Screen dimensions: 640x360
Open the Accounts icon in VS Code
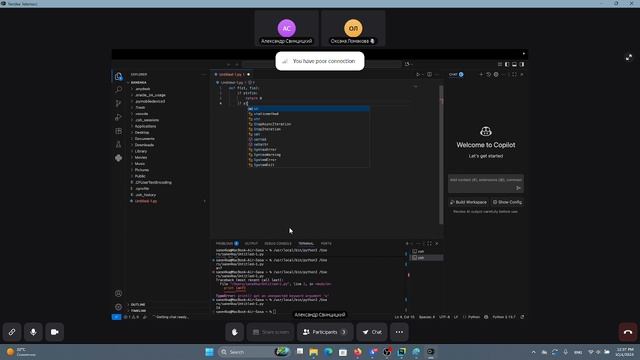pyautogui.click(x=118, y=293)
